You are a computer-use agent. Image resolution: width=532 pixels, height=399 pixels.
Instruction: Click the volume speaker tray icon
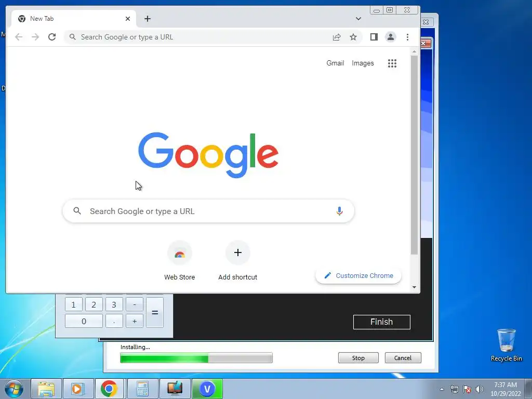pyautogui.click(x=480, y=389)
